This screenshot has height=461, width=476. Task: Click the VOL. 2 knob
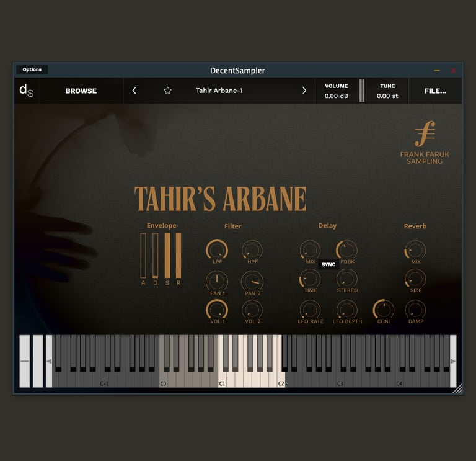point(252,310)
